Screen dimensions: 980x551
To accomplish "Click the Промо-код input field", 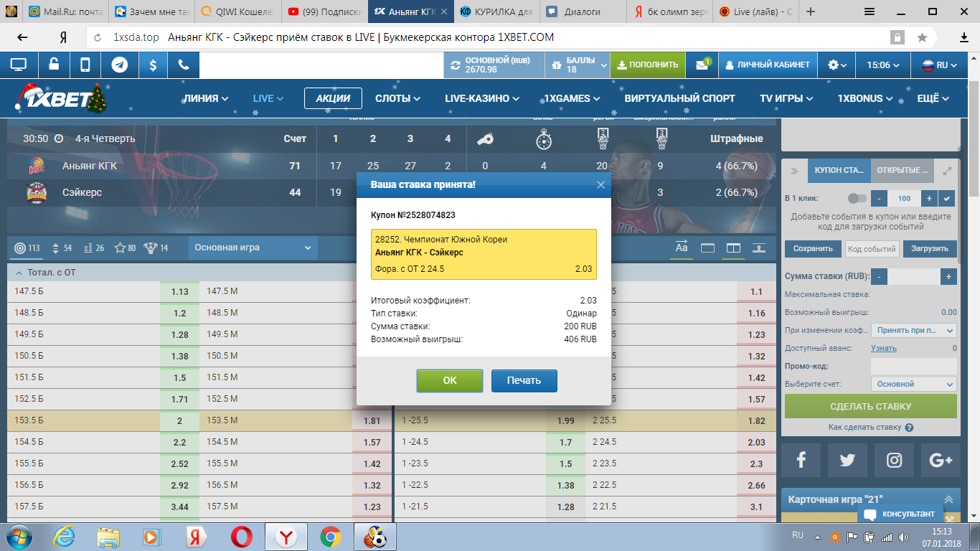I will pos(913,366).
